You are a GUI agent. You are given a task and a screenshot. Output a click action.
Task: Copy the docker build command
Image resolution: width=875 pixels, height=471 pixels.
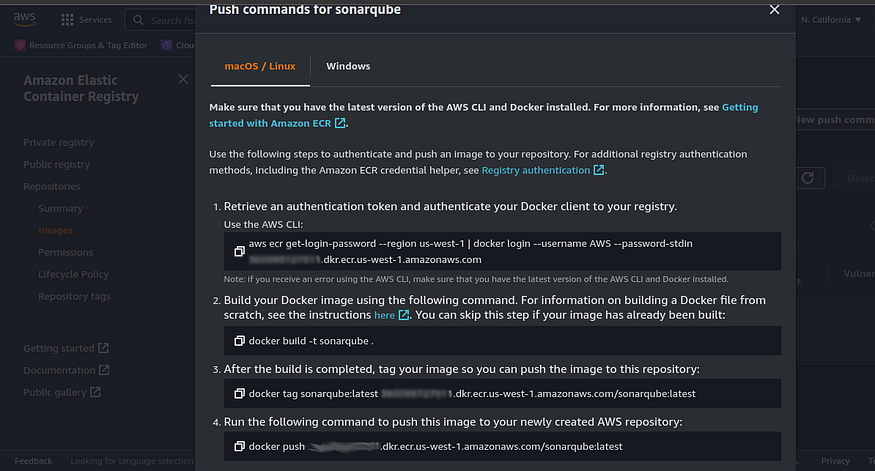239,341
